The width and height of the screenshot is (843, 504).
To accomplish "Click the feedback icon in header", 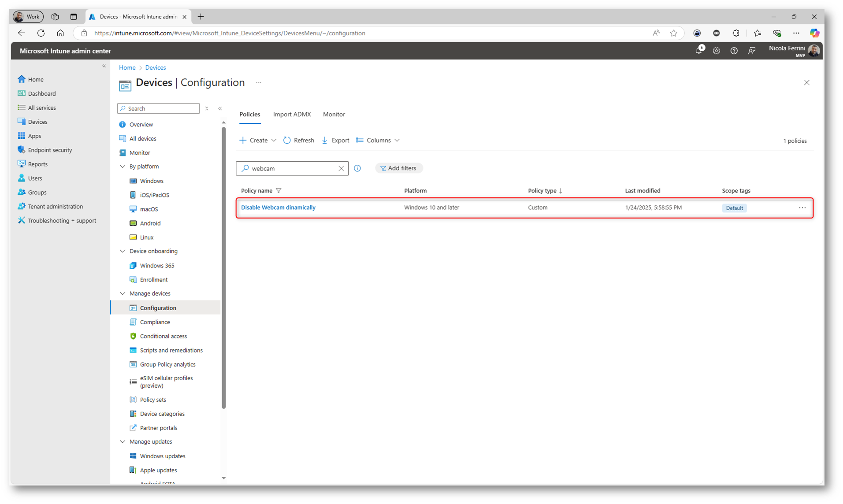I will (x=751, y=51).
